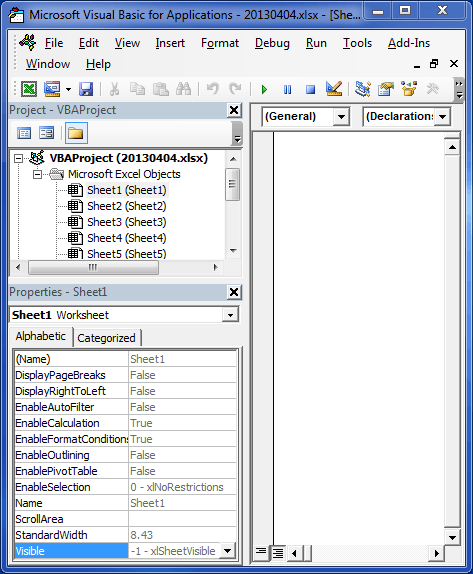Click the Find binoculars icon
The image size is (473, 574).
pos(183,89)
